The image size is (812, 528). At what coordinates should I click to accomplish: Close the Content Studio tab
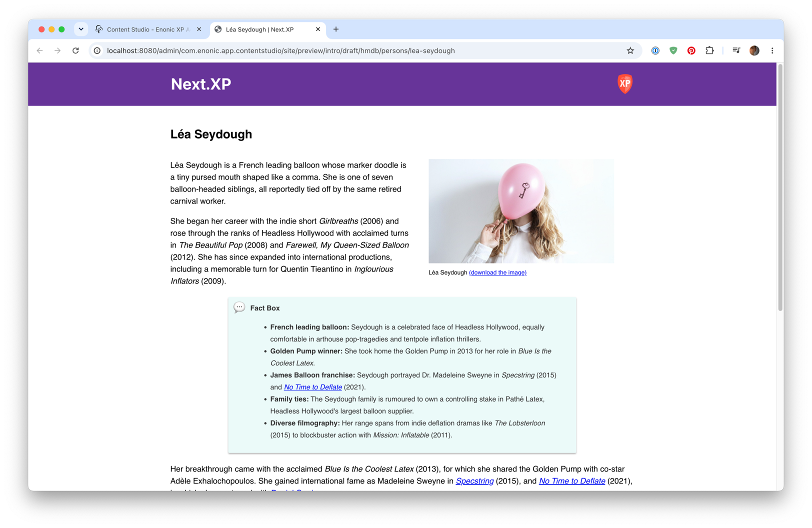point(199,29)
